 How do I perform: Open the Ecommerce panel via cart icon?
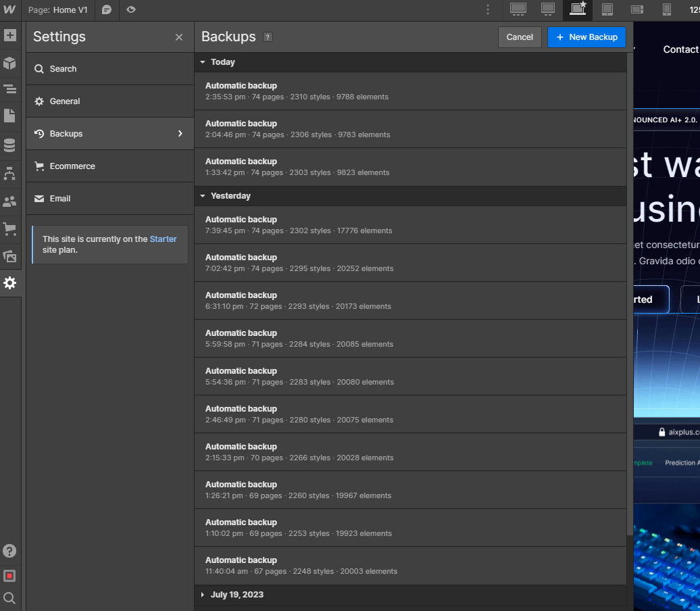(x=10, y=230)
